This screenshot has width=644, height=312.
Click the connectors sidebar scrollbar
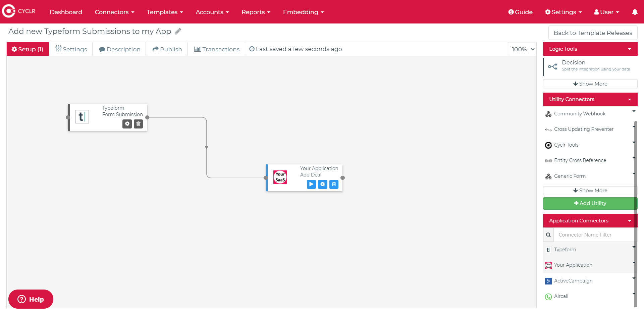pos(636,214)
